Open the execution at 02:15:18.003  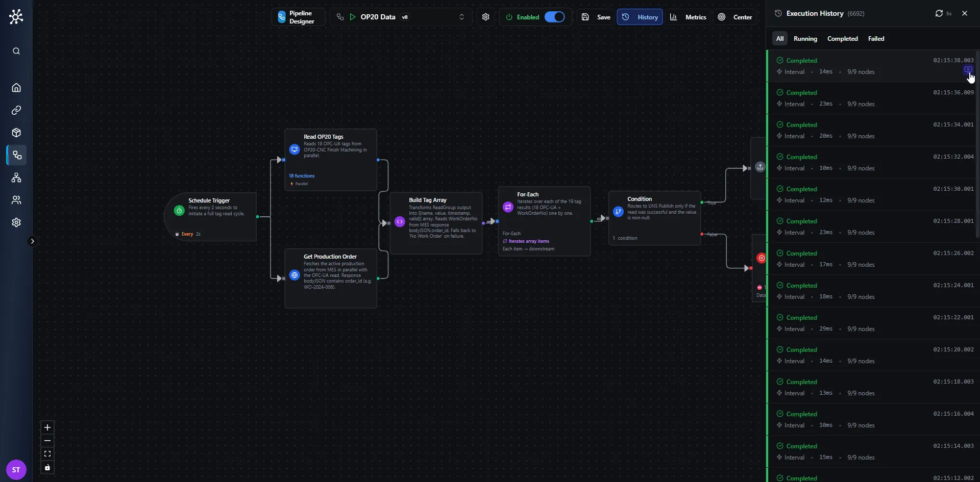pyautogui.click(x=872, y=387)
